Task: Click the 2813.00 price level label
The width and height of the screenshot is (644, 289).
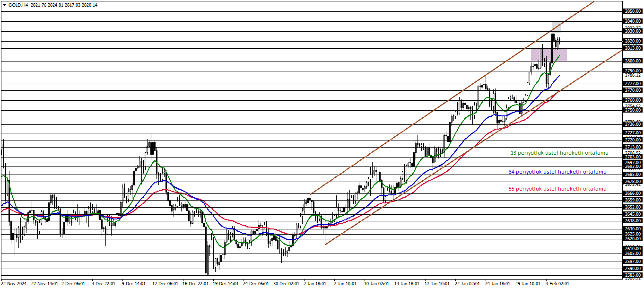Action: point(633,48)
